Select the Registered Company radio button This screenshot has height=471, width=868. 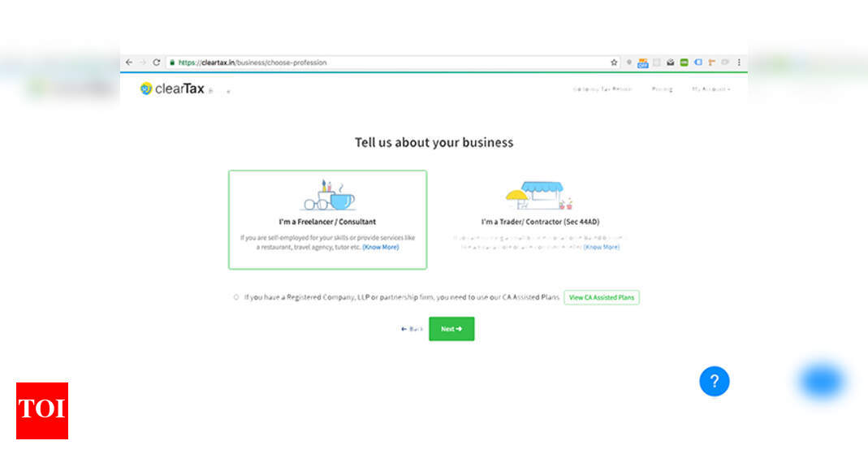pyautogui.click(x=235, y=297)
